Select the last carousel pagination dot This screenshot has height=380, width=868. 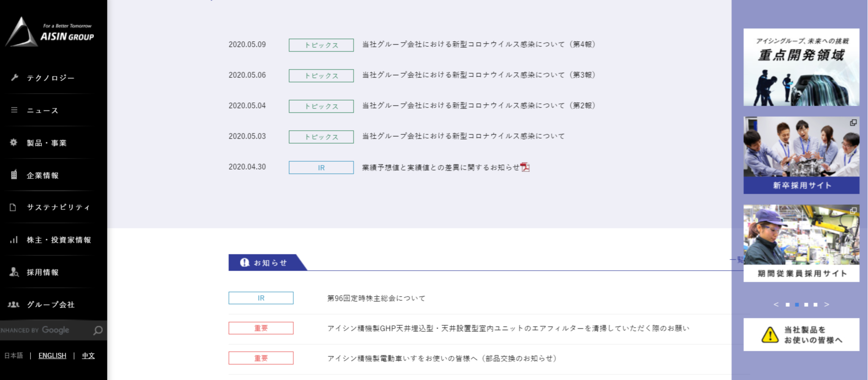pos(815,304)
